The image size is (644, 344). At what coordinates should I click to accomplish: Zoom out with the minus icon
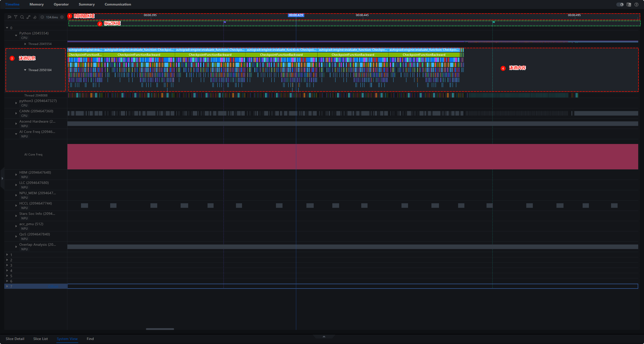click(42, 17)
